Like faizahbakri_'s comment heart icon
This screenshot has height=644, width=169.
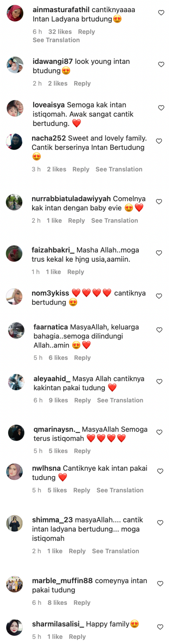(159, 253)
